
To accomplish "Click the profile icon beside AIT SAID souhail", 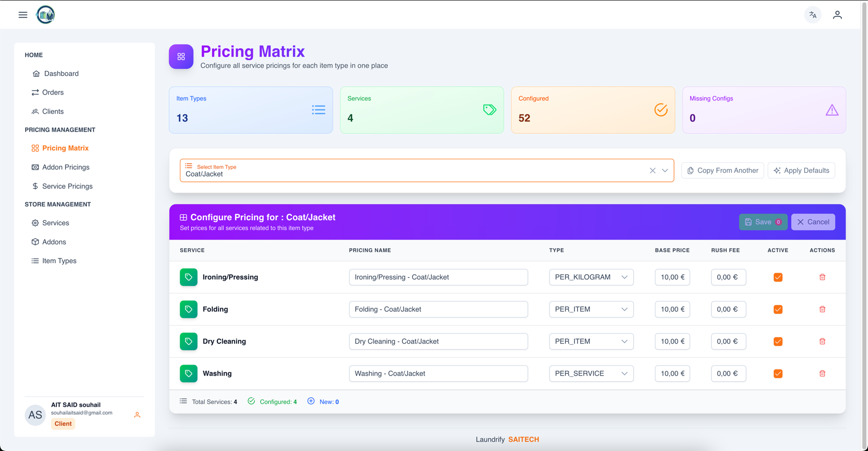I will [137, 415].
